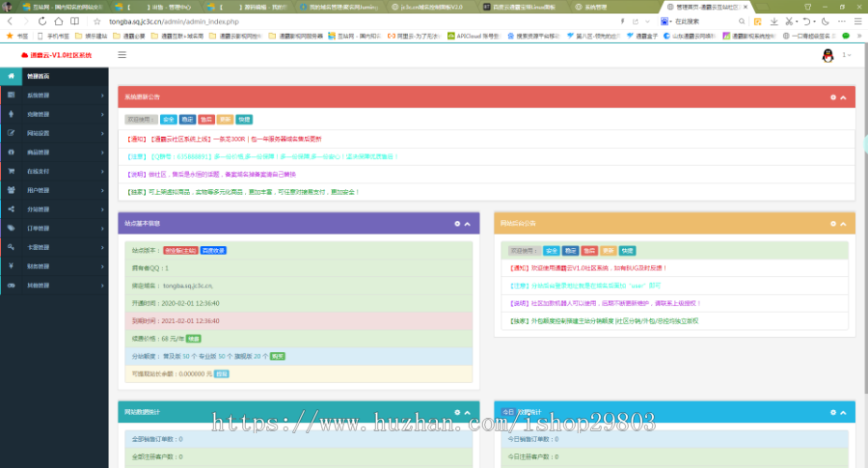Click the red 创始版(主站) badge
The height and width of the screenshot is (468, 868).
(180, 250)
